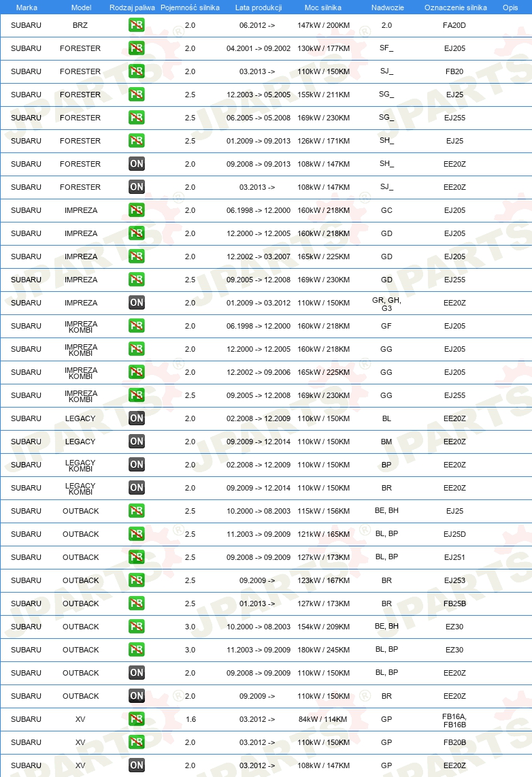The image size is (532, 777).
Task: Select engine code EJ25D
Action: [454, 534]
